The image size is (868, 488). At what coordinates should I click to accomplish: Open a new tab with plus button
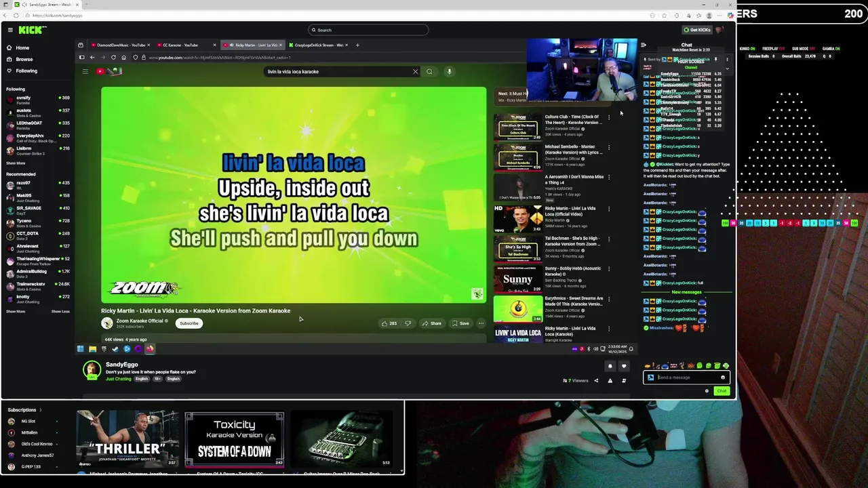(x=357, y=45)
